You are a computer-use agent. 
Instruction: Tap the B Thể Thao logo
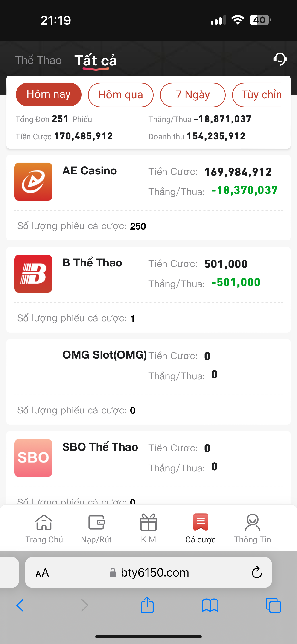(33, 274)
